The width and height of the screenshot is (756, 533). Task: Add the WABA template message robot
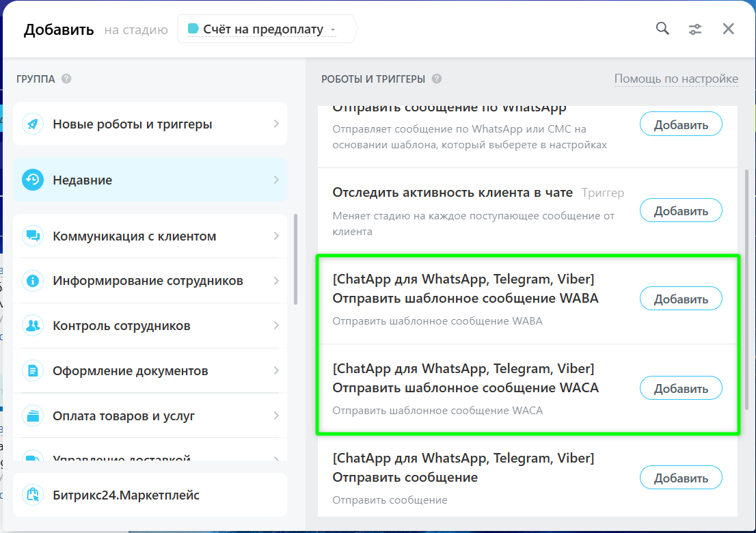tap(680, 299)
